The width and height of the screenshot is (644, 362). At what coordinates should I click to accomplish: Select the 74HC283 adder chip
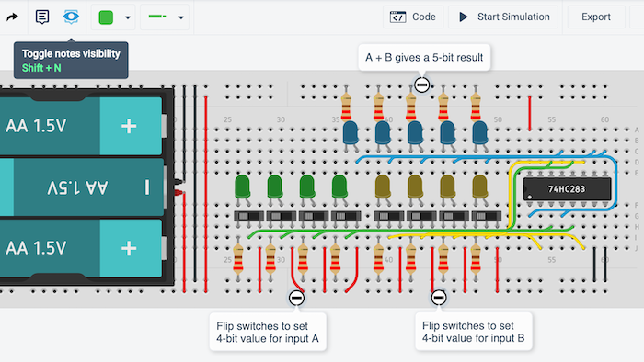click(x=568, y=189)
